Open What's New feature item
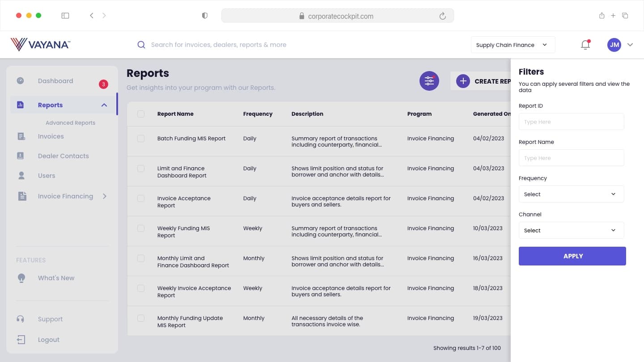The height and width of the screenshot is (362, 644). coord(56,278)
